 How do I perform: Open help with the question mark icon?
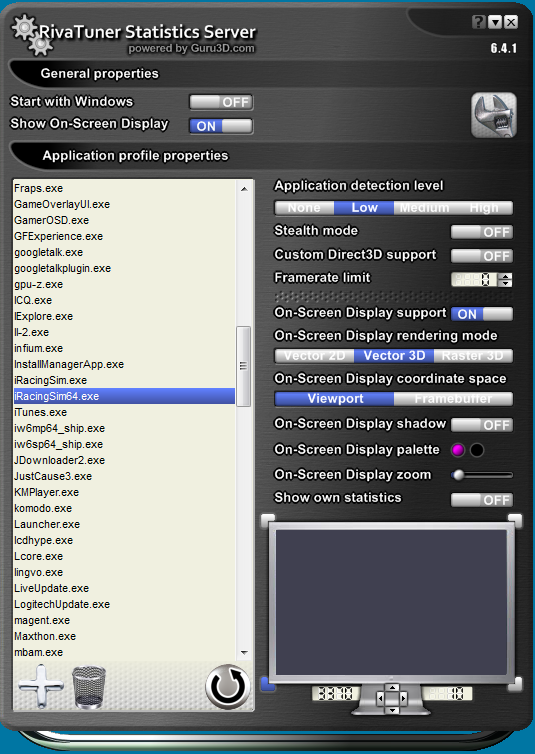[x=478, y=22]
